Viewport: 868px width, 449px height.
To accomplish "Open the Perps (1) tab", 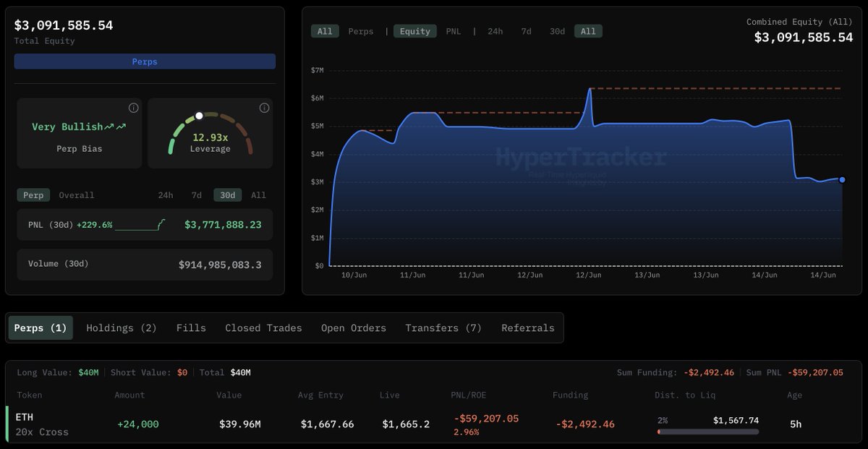I will click(41, 328).
